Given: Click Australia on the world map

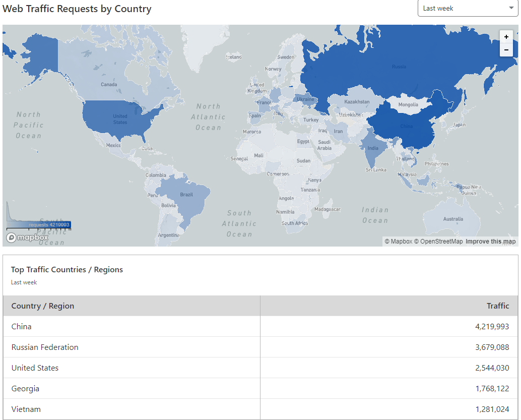Looking at the screenshot, I should (x=452, y=219).
